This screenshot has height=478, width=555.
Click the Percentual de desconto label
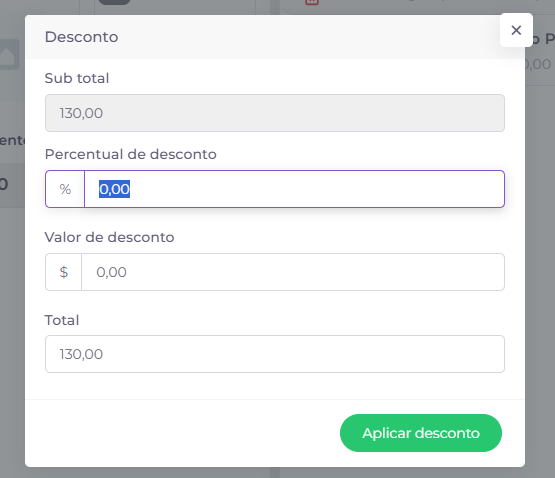tap(131, 154)
